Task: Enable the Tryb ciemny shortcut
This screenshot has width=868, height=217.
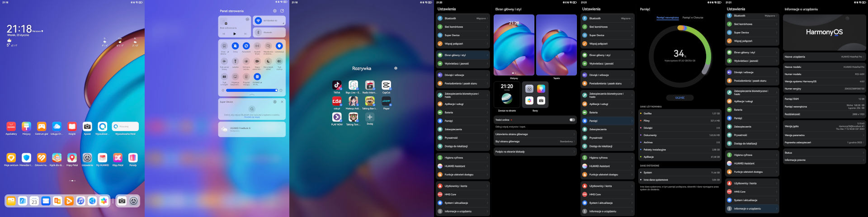Action: coord(279,61)
